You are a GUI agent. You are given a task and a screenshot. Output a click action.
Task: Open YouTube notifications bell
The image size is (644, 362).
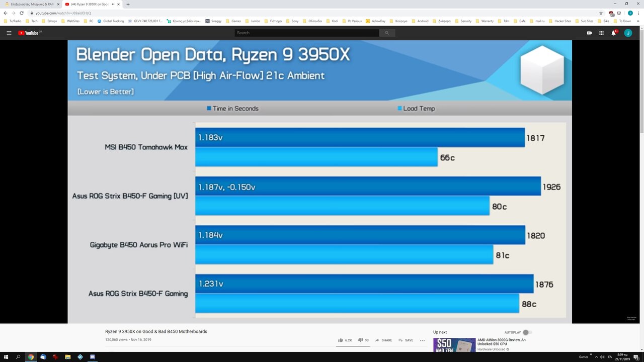tap(614, 33)
